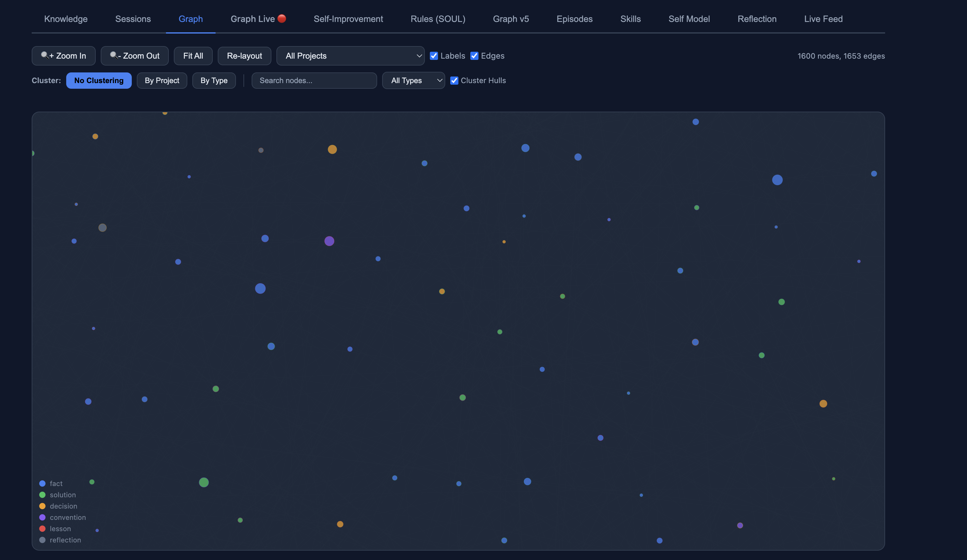Screen dimensions: 967x560
Task: Switch to the Reflection tab
Action: 757,19
